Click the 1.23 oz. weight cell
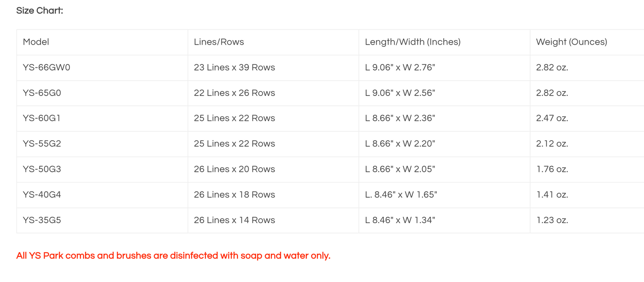The image size is (644, 282). pyautogui.click(x=552, y=220)
